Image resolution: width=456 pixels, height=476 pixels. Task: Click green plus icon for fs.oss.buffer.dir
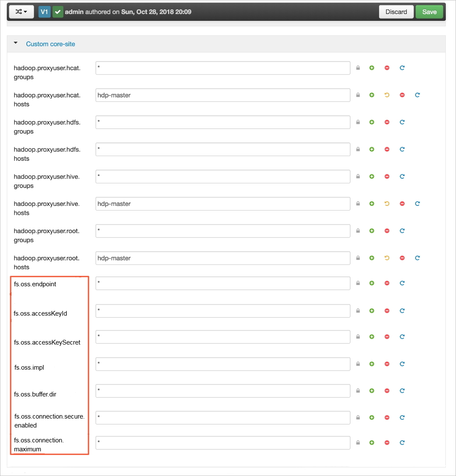(372, 390)
